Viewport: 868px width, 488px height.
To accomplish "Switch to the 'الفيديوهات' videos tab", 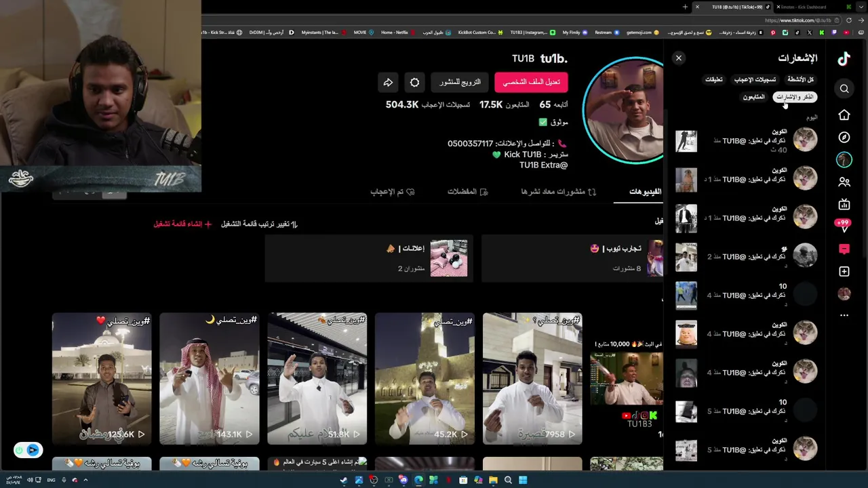I will pyautogui.click(x=644, y=192).
